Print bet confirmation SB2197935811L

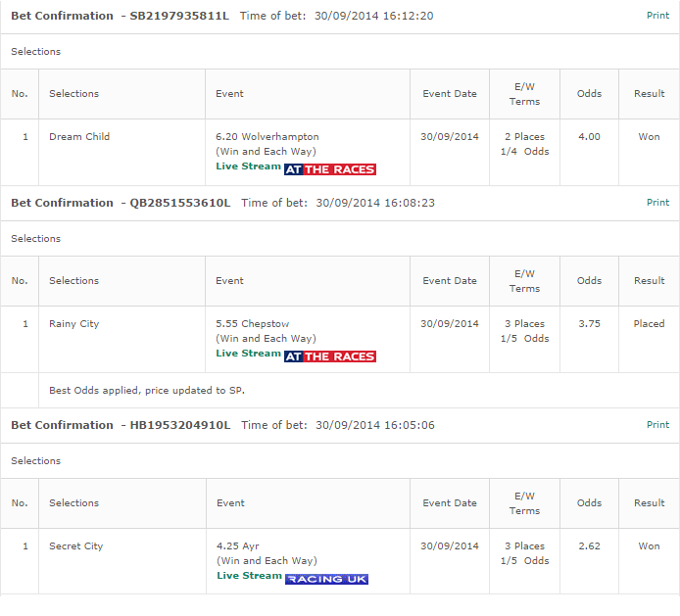[657, 15]
